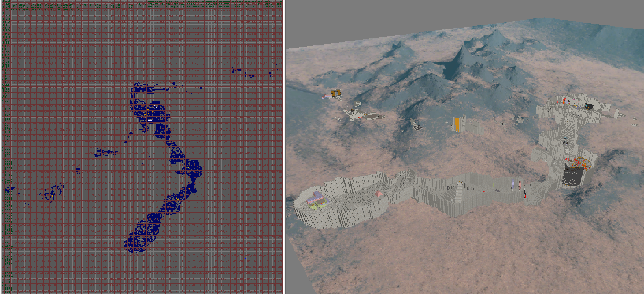This screenshot has height=294, width=644.
Task: Select the red figure at the corridor bend
Action: 525,193
